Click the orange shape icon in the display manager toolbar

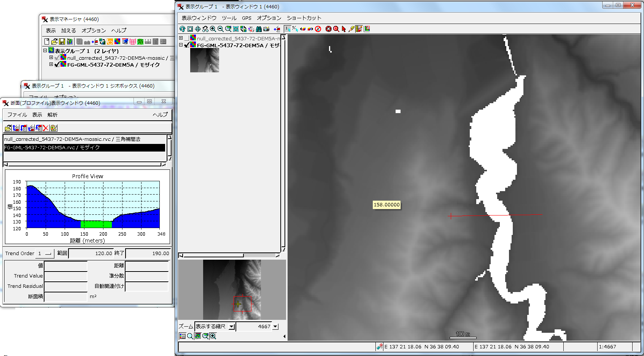tap(110, 42)
